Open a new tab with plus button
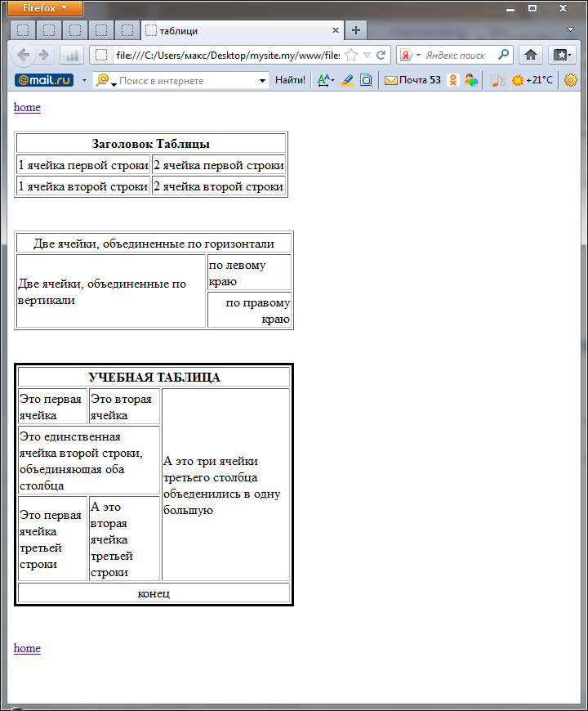 click(x=356, y=30)
